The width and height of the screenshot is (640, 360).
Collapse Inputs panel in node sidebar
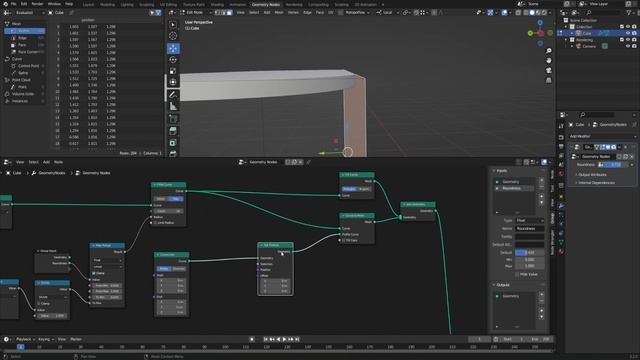coord(500,171)
